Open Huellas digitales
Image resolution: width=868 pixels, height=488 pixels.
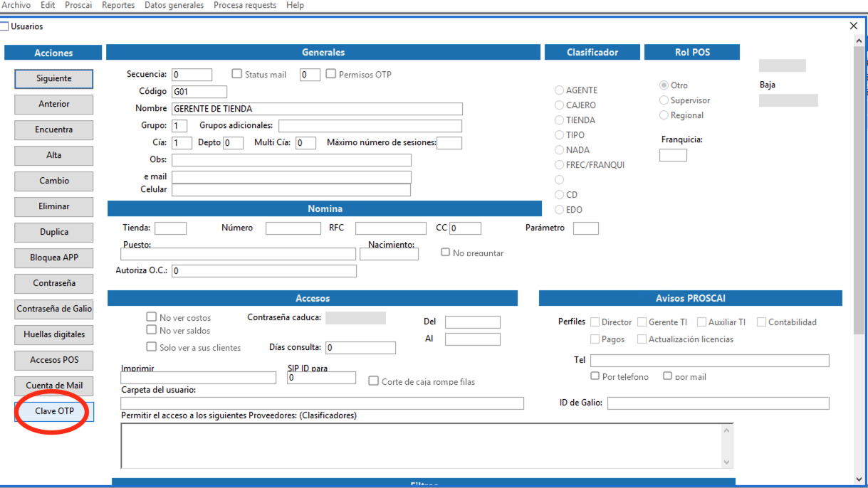[x=54, y=334]
